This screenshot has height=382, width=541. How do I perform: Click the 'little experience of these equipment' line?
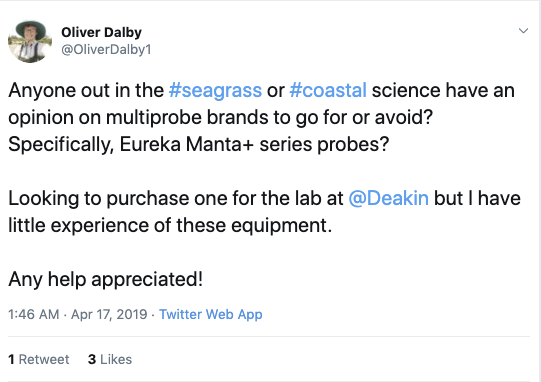point(170,225)
